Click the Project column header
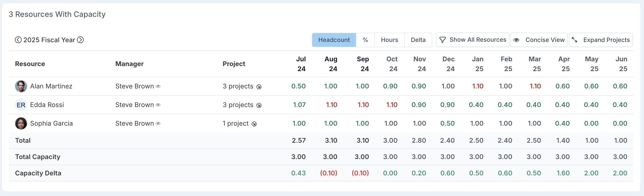 [234, 64]
